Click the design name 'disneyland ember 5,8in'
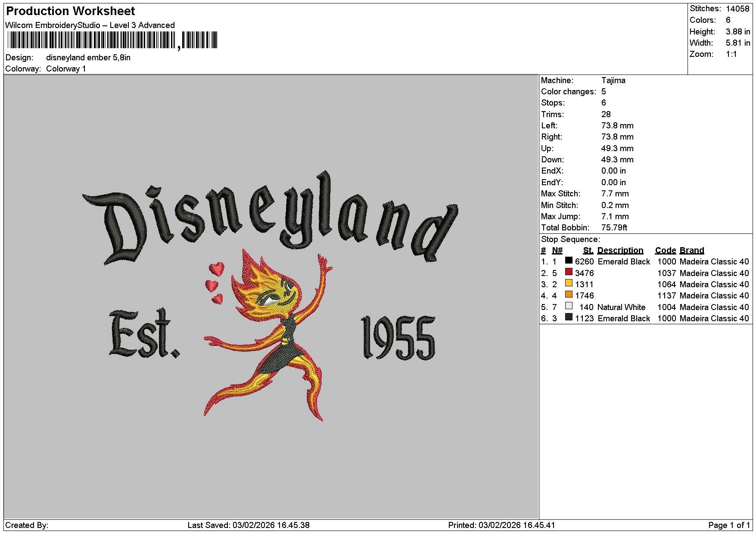This screenshot has height=534, width=756. [88, 58]
